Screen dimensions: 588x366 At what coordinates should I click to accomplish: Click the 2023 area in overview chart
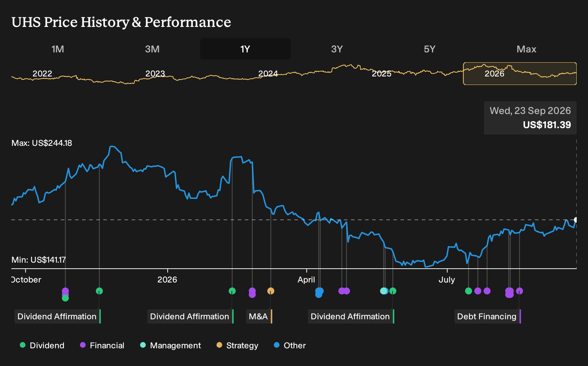coord(155,74)
